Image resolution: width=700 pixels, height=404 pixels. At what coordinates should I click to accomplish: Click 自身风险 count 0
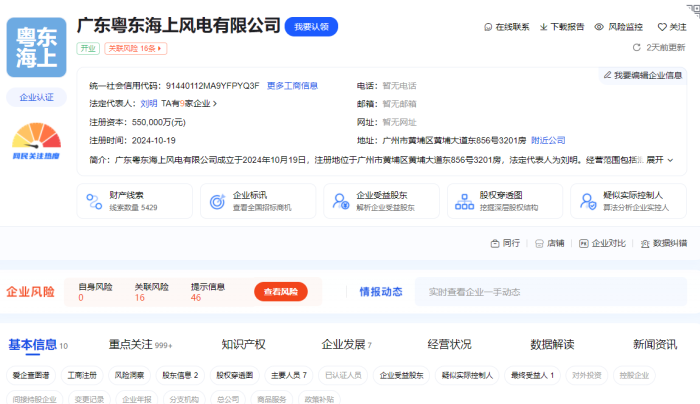point(81,298)
